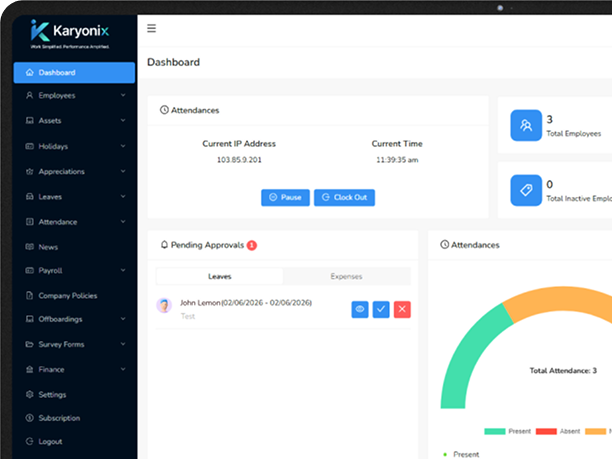Expand the Offboardings menu chevron

(x=123, y=319)
